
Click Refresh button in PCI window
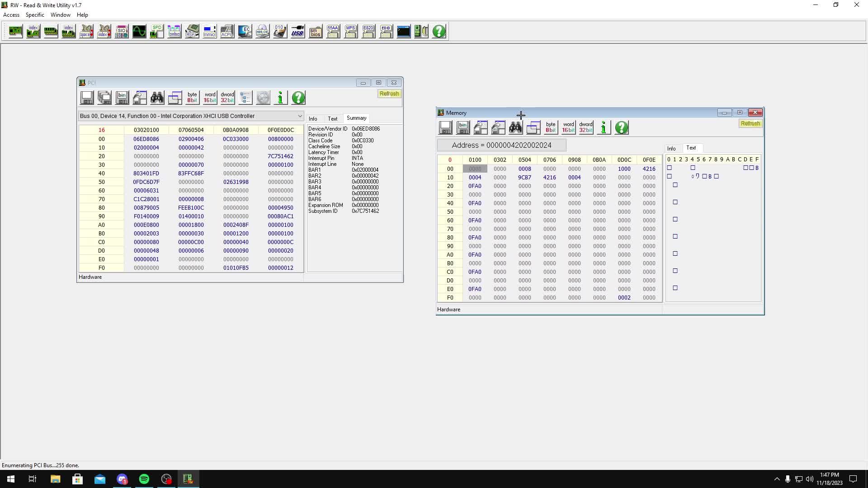tap(389, 94)
